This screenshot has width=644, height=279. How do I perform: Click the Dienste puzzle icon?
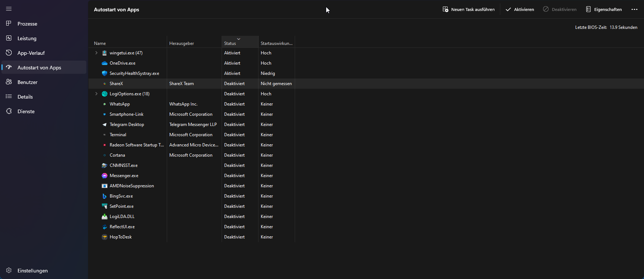tap(9, 111)
